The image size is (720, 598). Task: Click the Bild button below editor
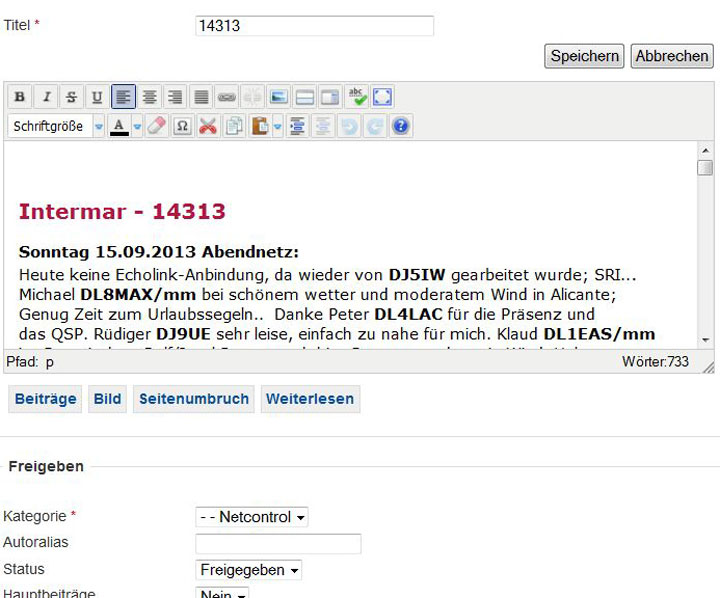pyautogui.click(x=107, y=399)
